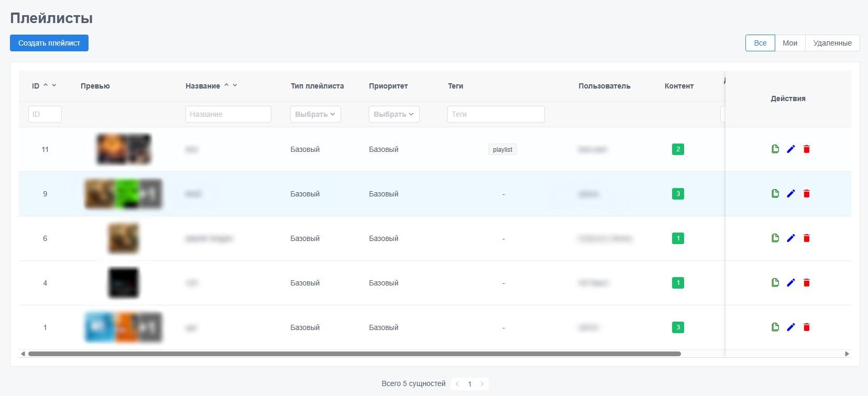Copy the playlist with ID 11
This screenshot has width=868, height=396.
pos(775,149)
